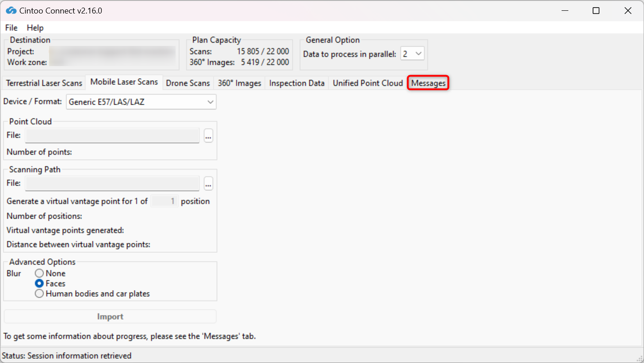Click the virtual vantage point position number field
Screen dimensions: 644x363
(x=164, y=201)
